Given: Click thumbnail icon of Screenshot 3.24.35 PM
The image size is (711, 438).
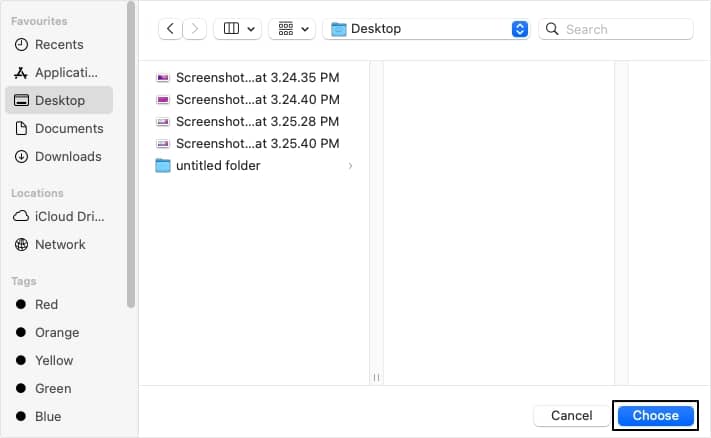Looking at the screenshot, I should coord(163,78).
